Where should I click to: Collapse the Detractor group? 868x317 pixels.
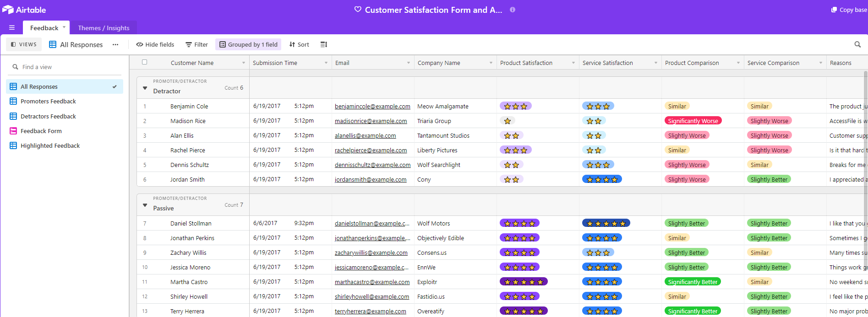click(x=145, y=88)
